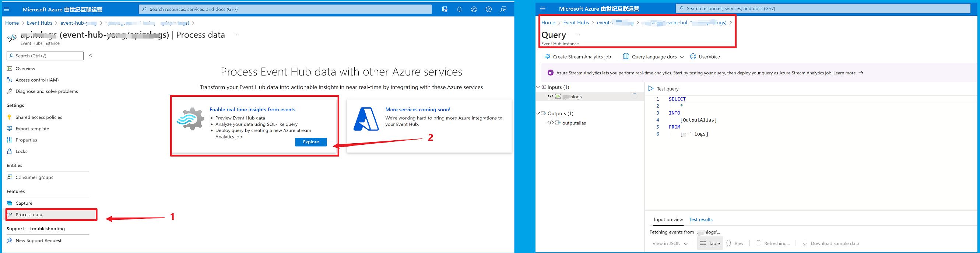Collapse the Outputs (1) tree section
Viewport: 980px width, 253px height.
(538, 113)
